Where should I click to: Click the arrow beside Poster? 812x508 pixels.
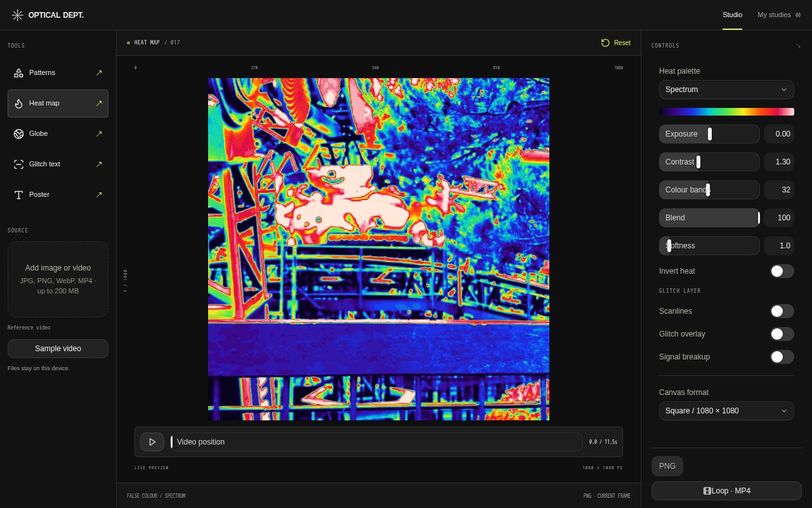(x=99, y=195)
